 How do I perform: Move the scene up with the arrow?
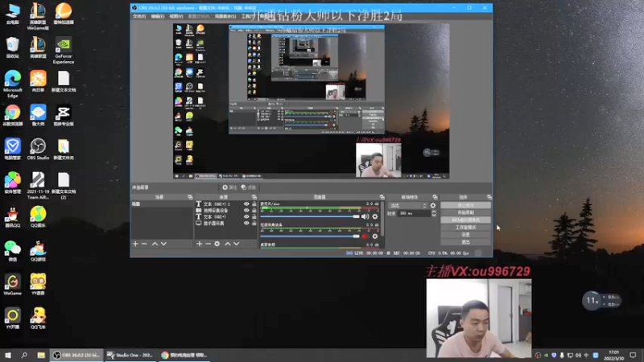point(155,244)
